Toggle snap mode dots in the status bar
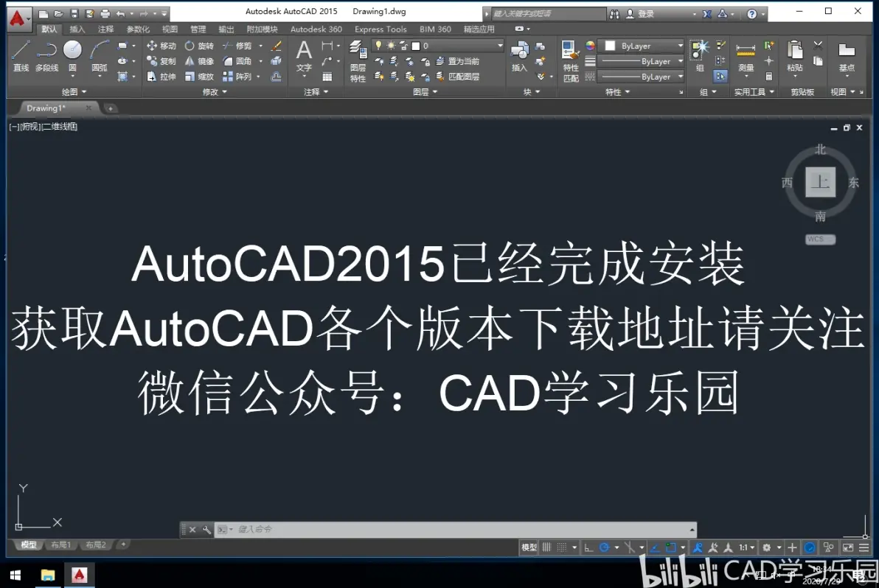The width and height of the screenshot is (879, 588). tap(562, 547)
